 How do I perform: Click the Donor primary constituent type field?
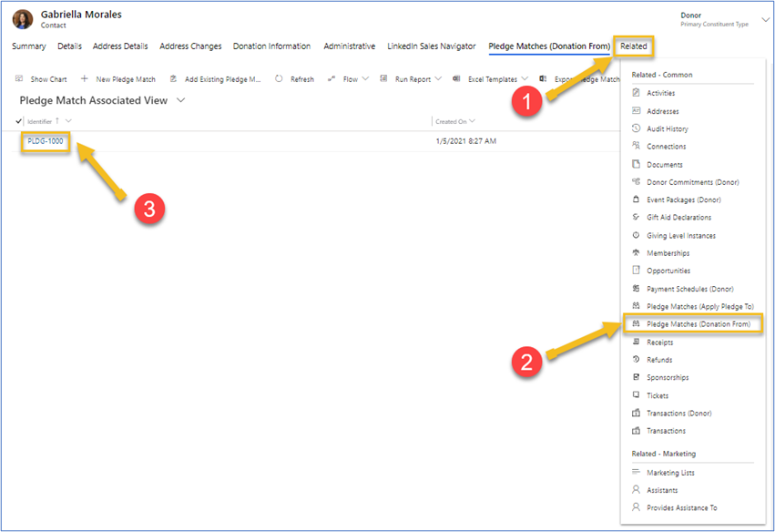(714, 19)
